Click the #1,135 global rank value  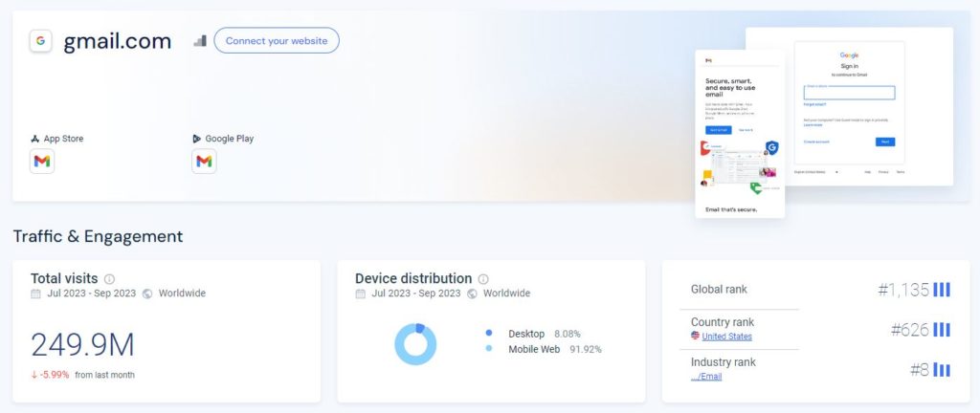point(903,290)
